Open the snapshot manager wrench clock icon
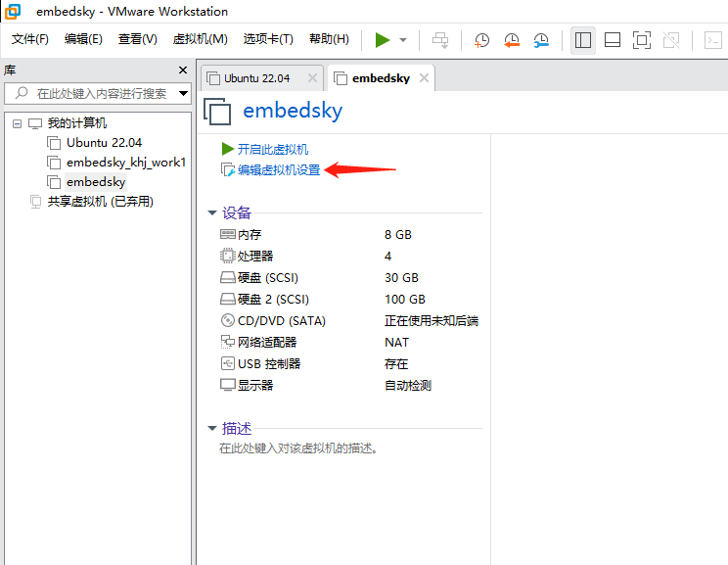The height and width of the screenshot is (565, 728). (x=541, y=40)
